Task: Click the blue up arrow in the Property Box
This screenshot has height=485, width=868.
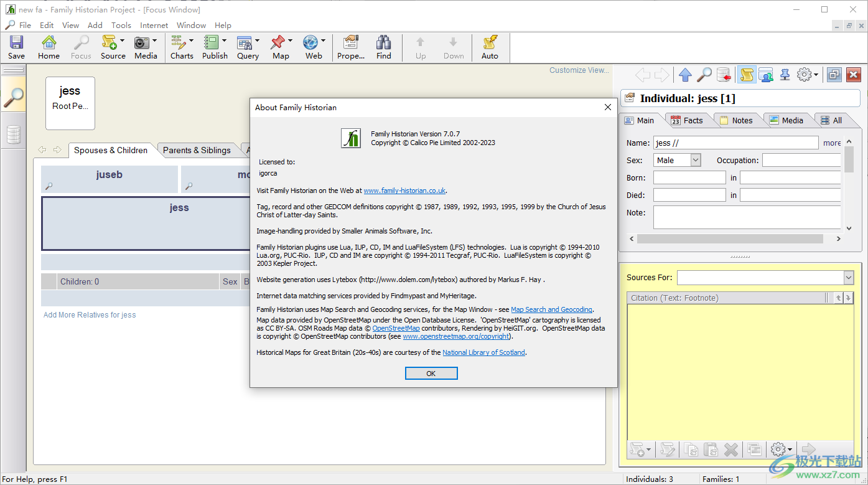Action: [685, 75]
